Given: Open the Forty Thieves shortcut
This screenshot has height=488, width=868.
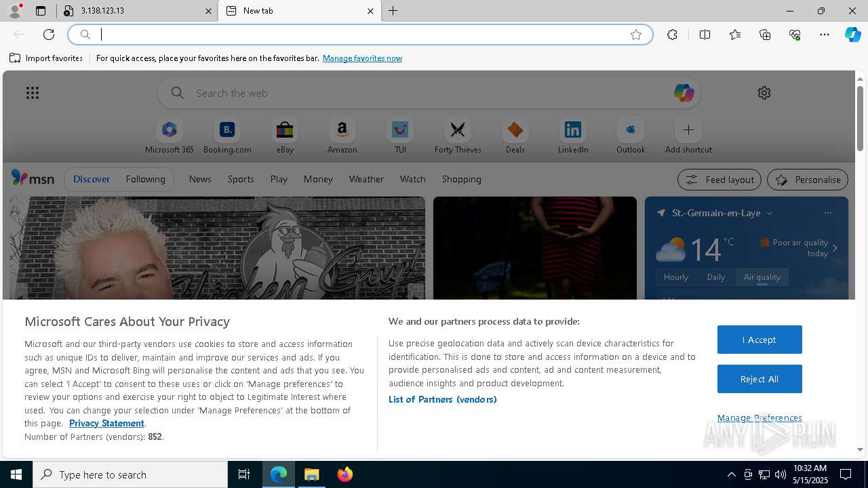Looking at the screenshot, I should (458, 136).
